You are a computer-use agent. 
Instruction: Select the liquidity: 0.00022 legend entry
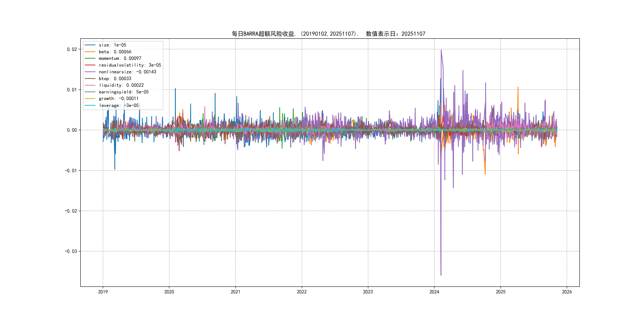121,85
